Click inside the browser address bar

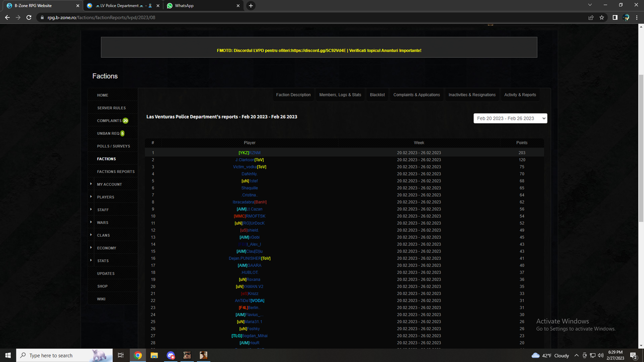pyautogui.click(x=151, y=17)
